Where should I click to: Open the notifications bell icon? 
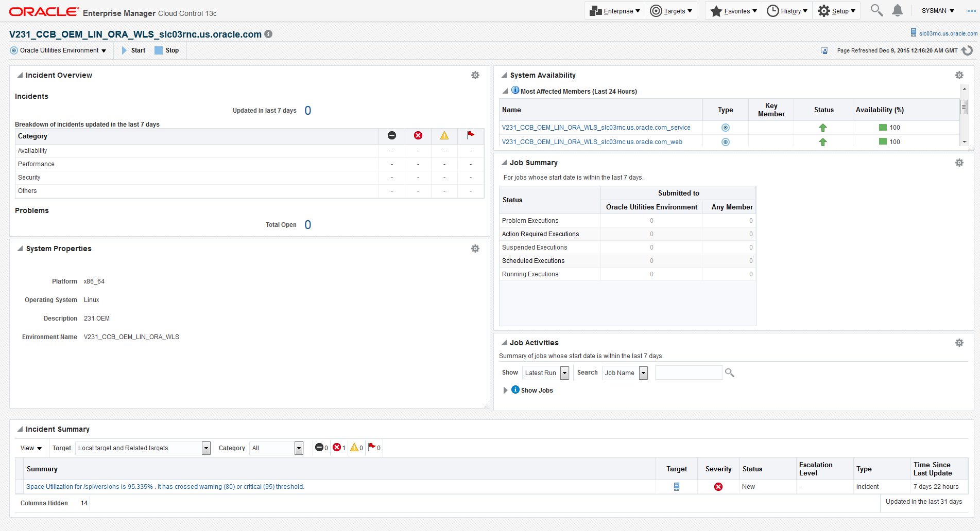898,10
